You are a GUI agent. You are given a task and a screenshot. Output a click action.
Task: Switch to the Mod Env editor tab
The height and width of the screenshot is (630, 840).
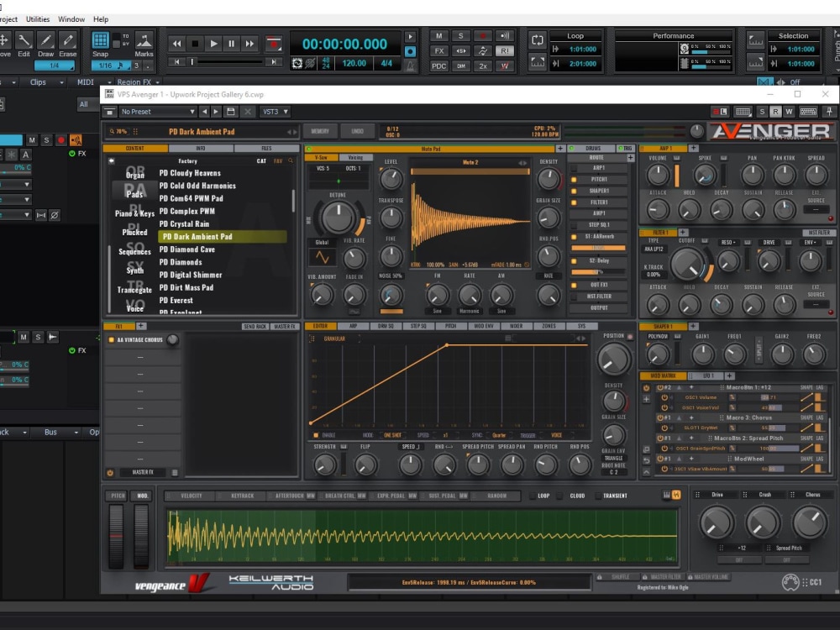coord(483,326)
